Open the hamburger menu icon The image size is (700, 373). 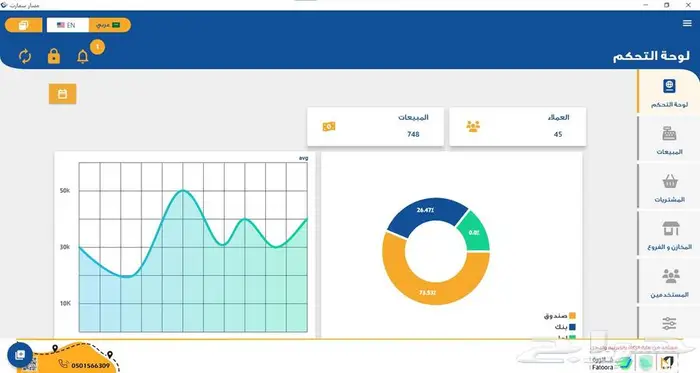(x=687, y=23)
